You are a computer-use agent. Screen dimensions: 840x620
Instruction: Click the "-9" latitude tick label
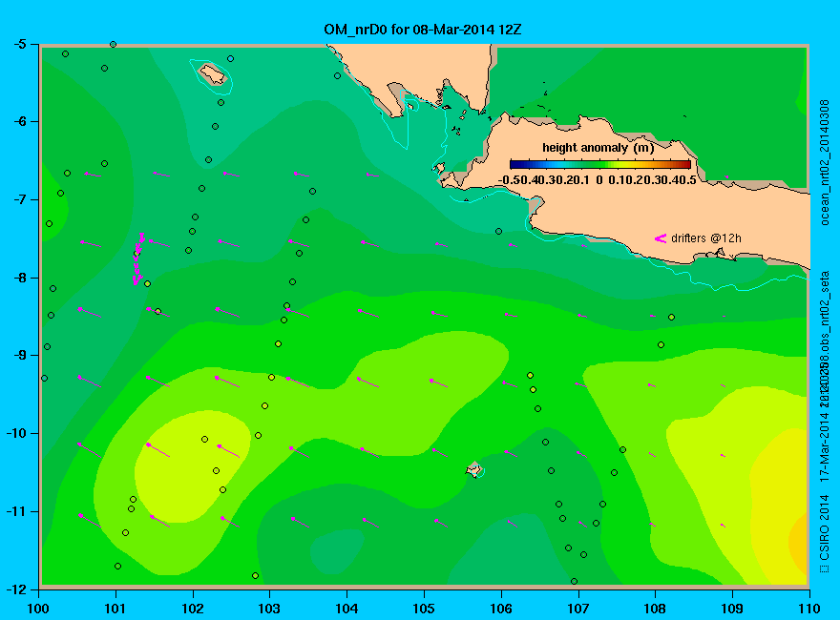tap(19, 355)
